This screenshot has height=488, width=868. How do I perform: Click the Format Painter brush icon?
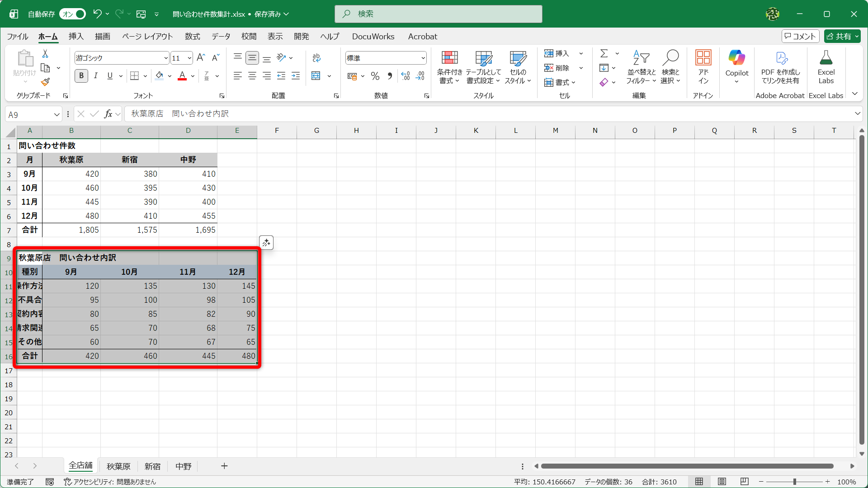[x=45, y=82]
